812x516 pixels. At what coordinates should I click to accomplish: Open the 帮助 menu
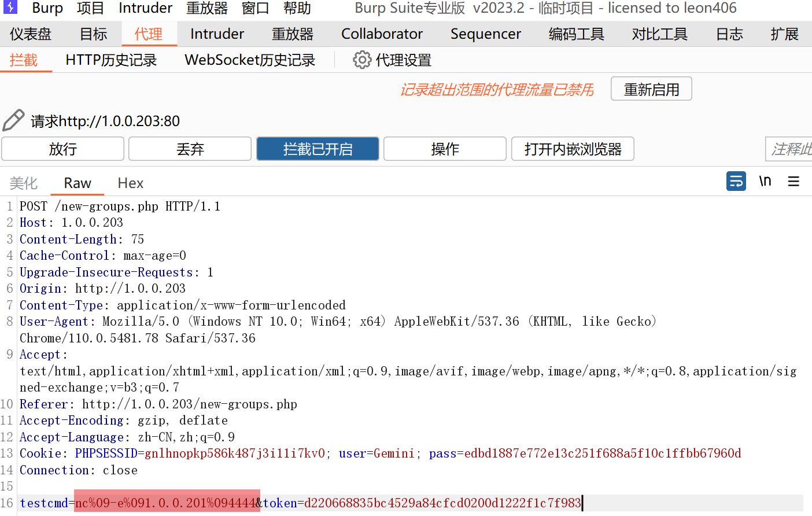[297, 8]
